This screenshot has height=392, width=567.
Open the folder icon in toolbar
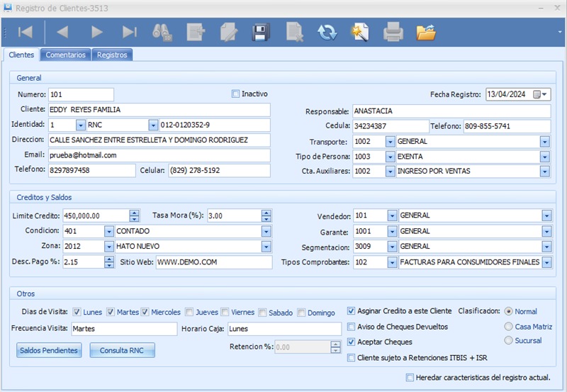tap(426, 32)
